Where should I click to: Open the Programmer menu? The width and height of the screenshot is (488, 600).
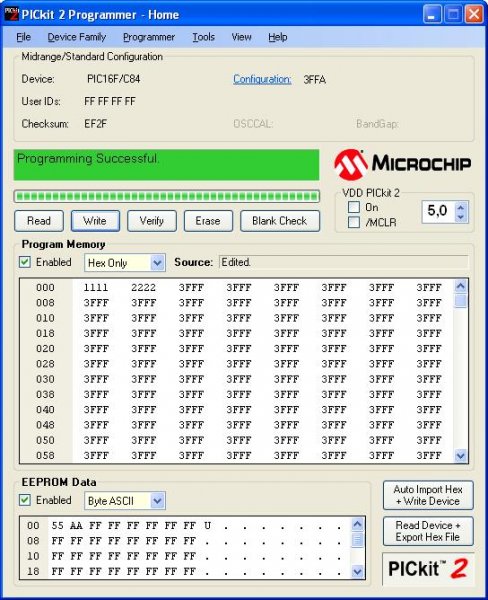click(x=149, y=37)
